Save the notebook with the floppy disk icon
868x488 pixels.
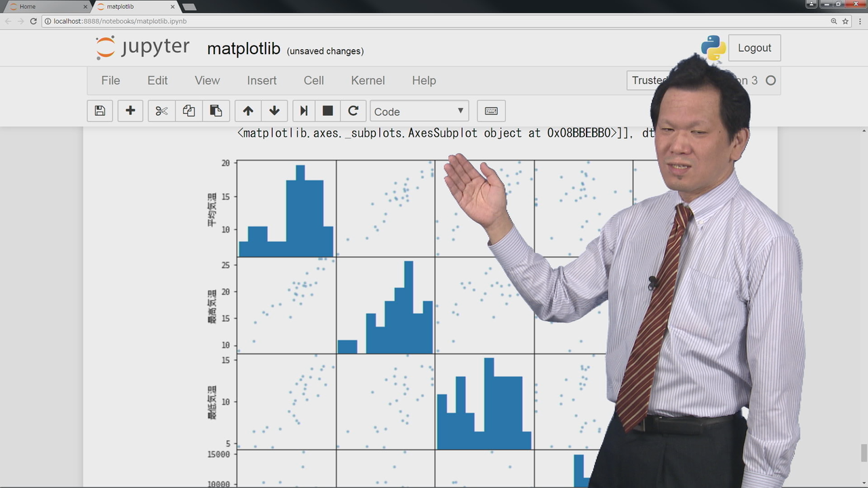click(x=100, y=111)
